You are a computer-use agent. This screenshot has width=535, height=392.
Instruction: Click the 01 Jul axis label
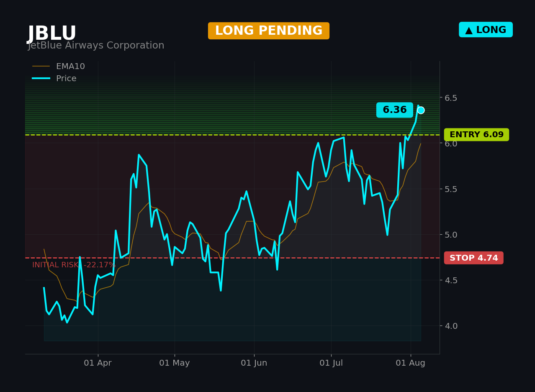point(331,363)
